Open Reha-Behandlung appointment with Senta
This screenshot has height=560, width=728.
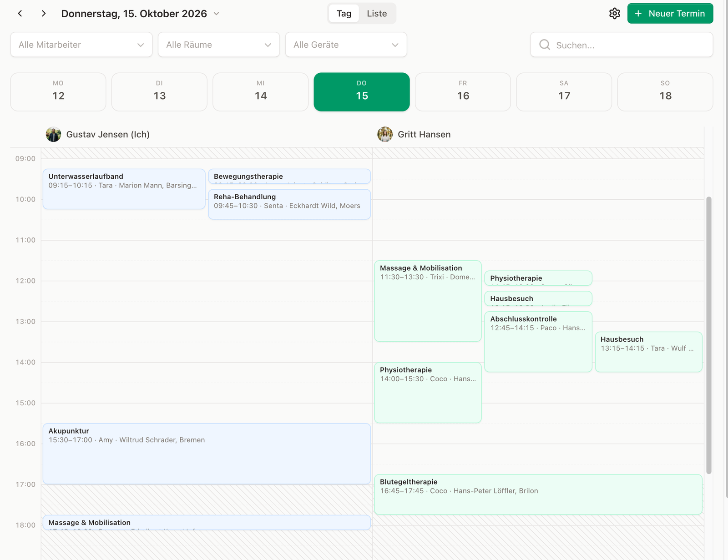coord(289,204)
